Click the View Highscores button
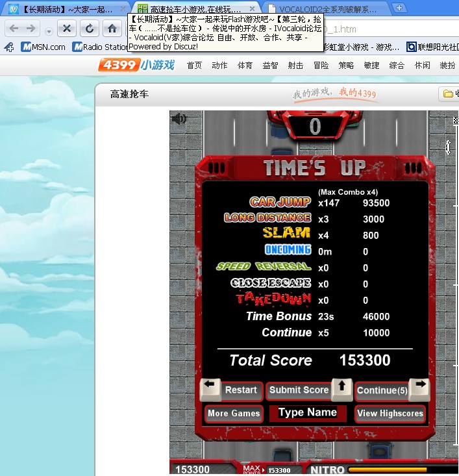This screenshot has height=476, width=459. (x=390, y=414)
